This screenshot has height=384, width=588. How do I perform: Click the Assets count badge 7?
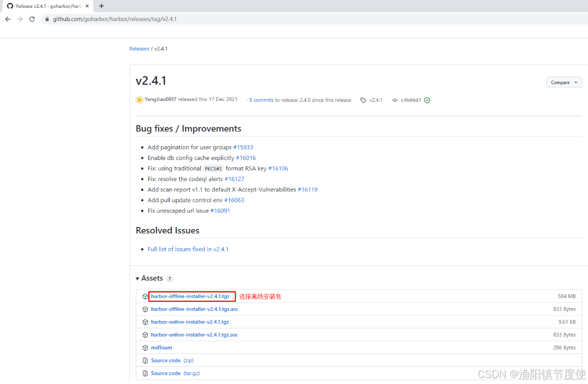pos(169,279)
